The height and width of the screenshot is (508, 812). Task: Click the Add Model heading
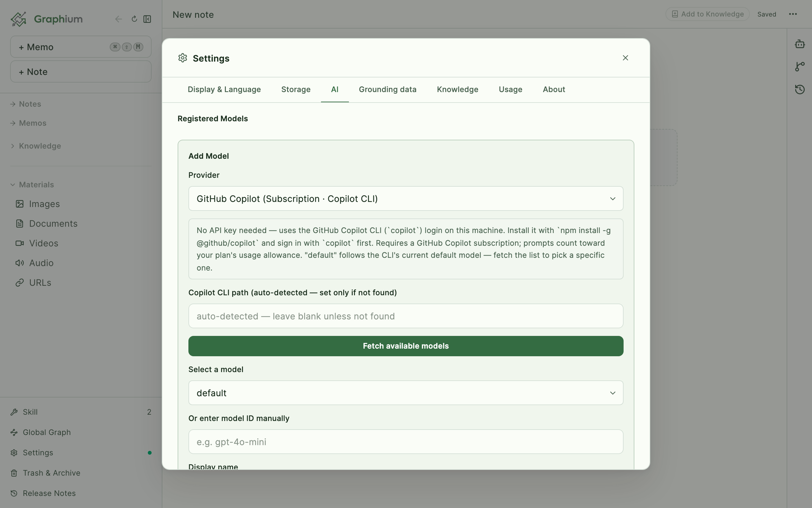209,156
